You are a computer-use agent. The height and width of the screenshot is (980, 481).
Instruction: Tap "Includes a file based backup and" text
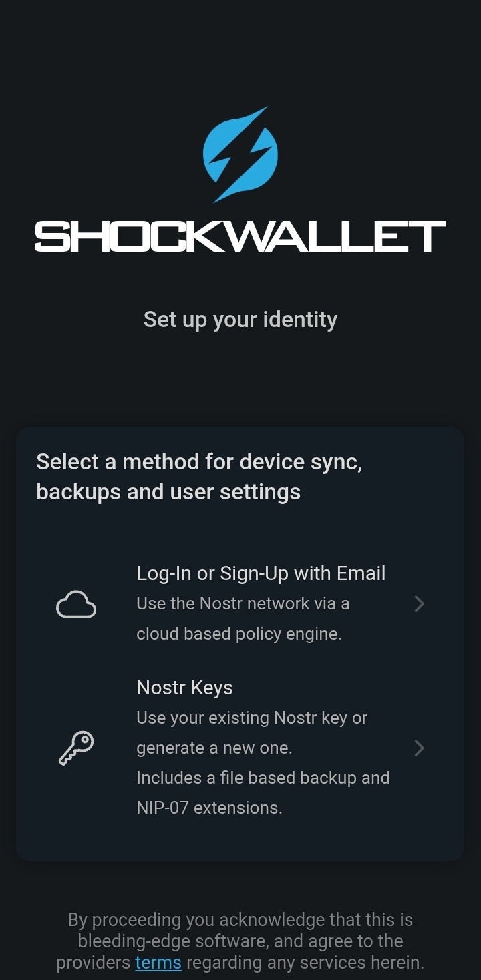(x=263, y=778)
